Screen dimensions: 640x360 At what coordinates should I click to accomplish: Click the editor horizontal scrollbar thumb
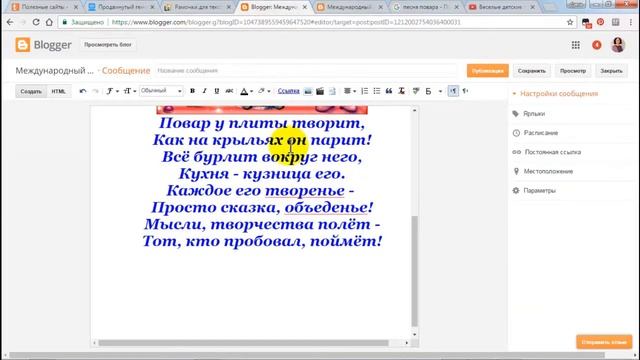(x=244, y=343)
